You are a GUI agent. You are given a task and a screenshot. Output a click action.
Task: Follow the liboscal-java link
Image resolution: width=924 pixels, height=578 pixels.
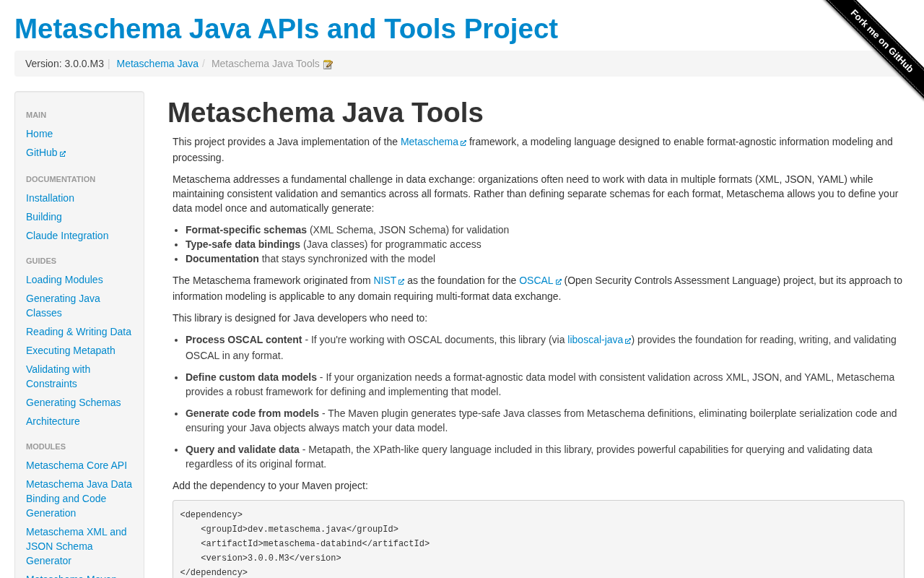tap(595, 340)
